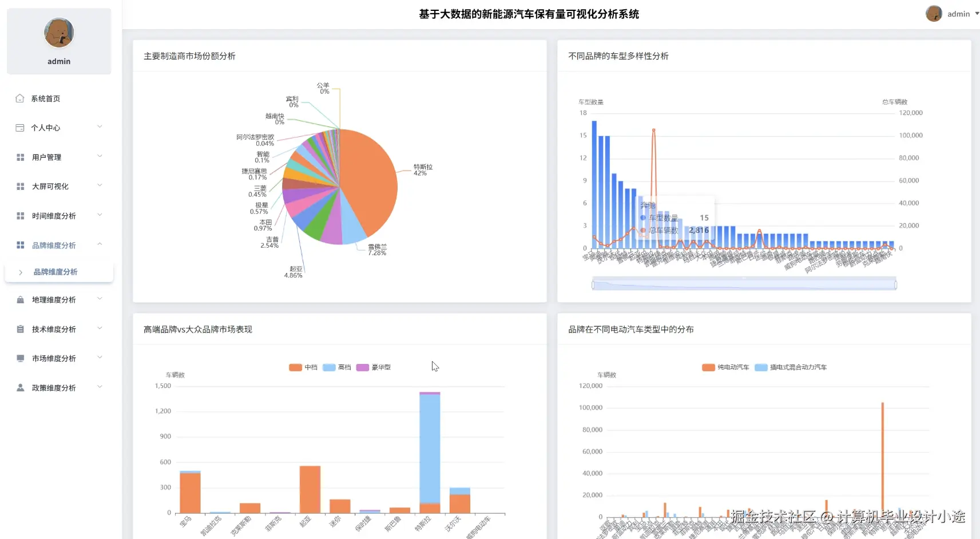Click the blue grid icon beside 品牌维度分析
980x539 pixels.
tap(21, 245)
